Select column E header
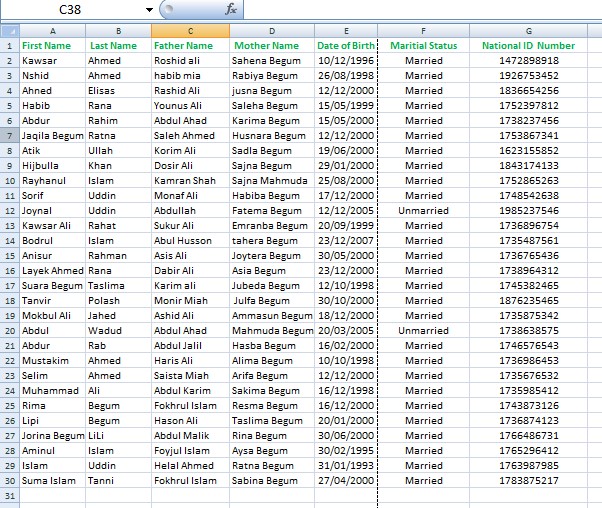602x508 pixels. tap(346, 31)
